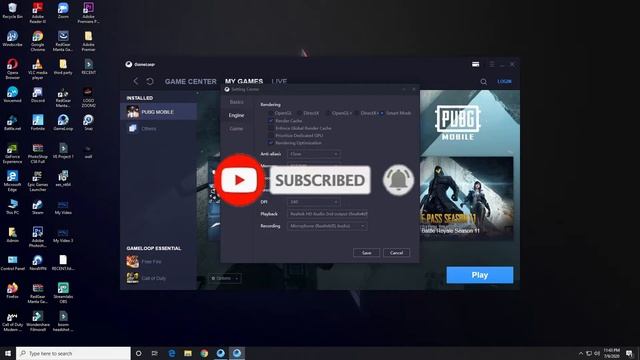Open Game settings tab
Screen dimensions: 640x360
[x=236, y=129]
